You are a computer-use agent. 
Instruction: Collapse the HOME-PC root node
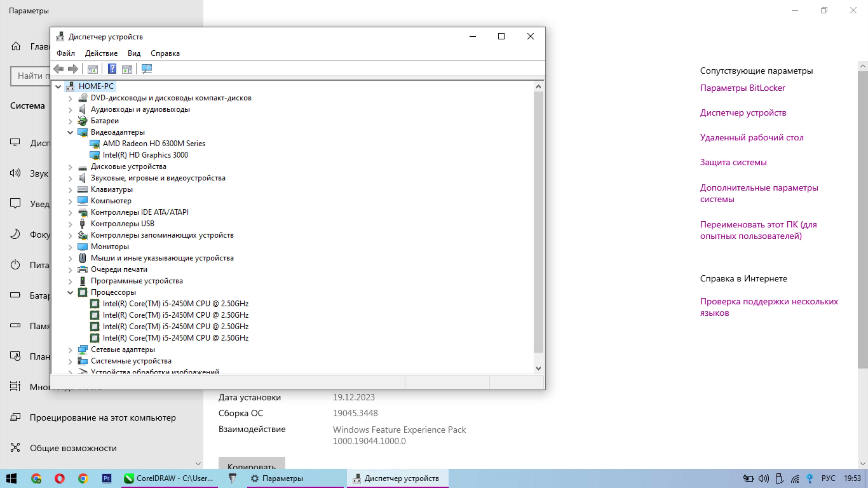pos(58,87)
